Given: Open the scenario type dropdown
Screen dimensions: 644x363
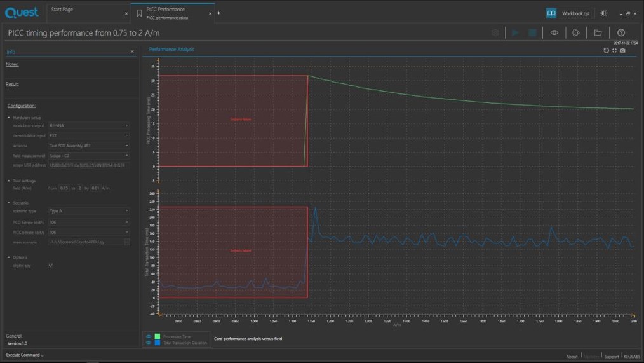Looking at the screenshot, I should [x=89, y=211].
